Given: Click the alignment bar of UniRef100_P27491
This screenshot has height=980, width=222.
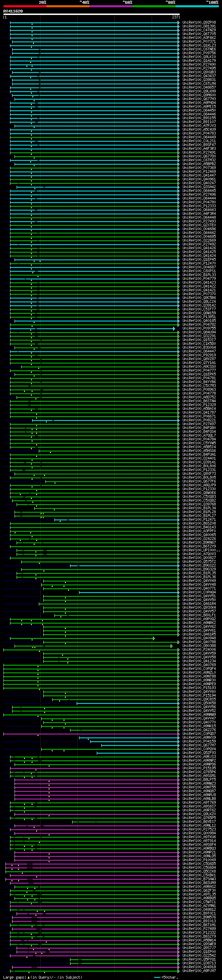Looking at the screenshot, I should point(94,153).
